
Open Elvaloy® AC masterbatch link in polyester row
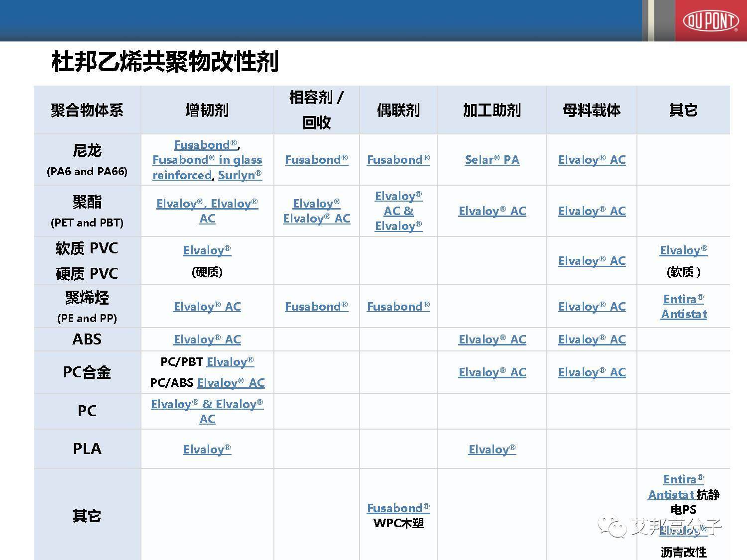coord(592,211)
